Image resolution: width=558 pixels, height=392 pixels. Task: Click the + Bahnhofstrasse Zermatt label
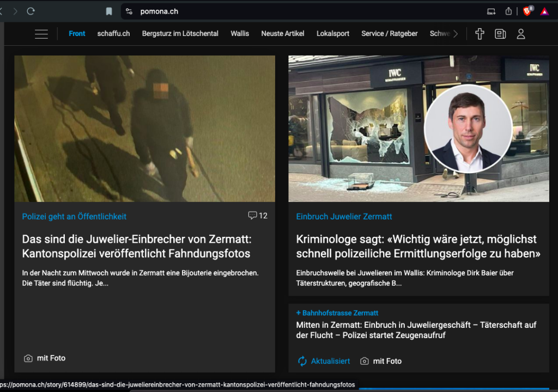coord(337,313)
